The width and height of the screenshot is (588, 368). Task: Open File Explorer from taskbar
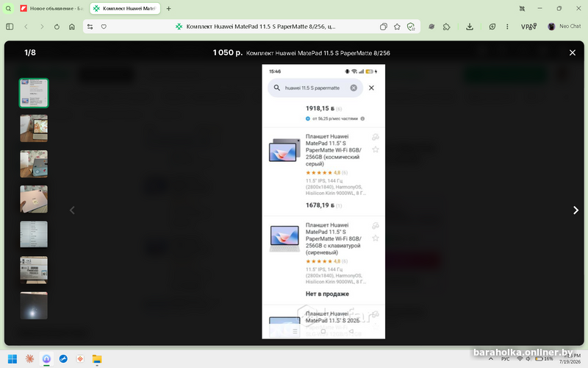tap(97, 359)
